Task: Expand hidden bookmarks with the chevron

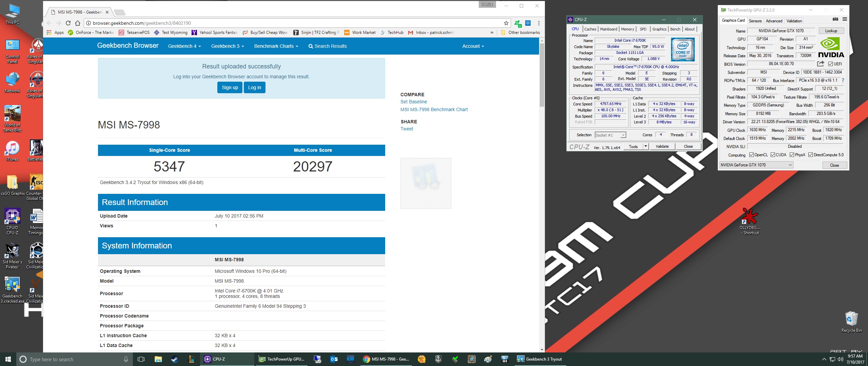Action: [x=492, y=33]
